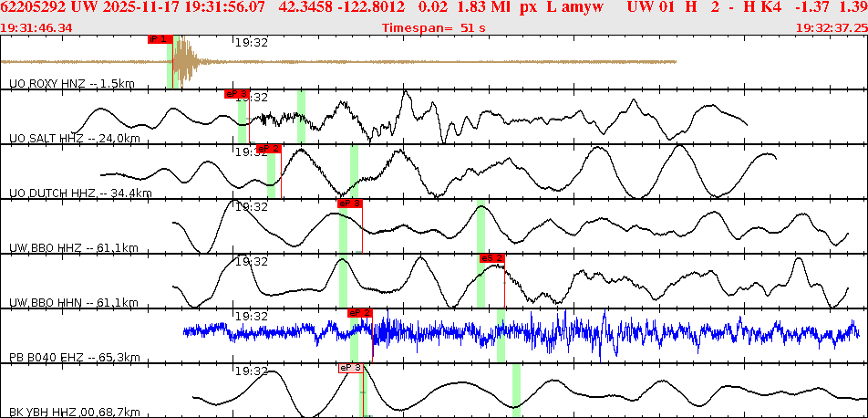Click the right green bar on BBO HHZ trace
Screen dimensions: 868x418
[x=480, y=225]
